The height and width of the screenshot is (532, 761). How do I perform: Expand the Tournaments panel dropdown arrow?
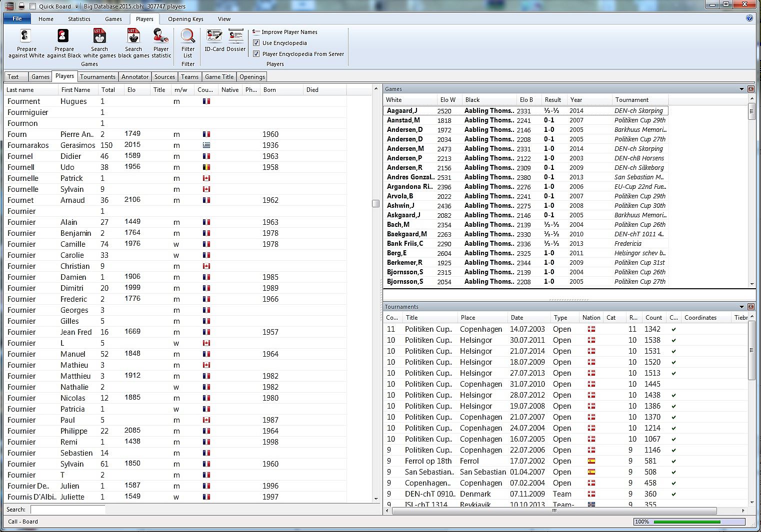(741, 307)
